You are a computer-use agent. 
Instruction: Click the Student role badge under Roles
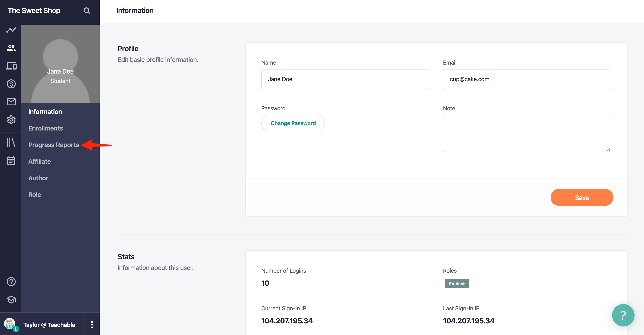[457, 284]
